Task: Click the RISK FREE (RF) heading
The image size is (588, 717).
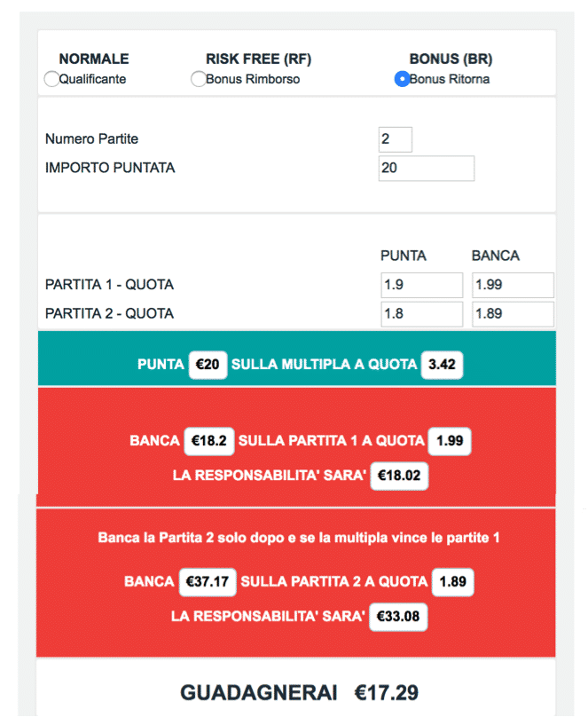Action: (259, 59)
